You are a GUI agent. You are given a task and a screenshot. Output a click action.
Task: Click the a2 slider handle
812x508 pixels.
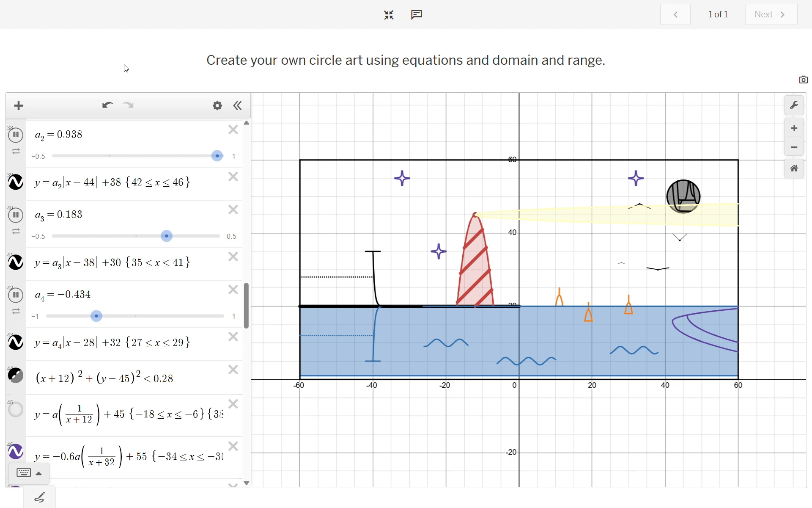pyautogui.click(x=217, y=156)
